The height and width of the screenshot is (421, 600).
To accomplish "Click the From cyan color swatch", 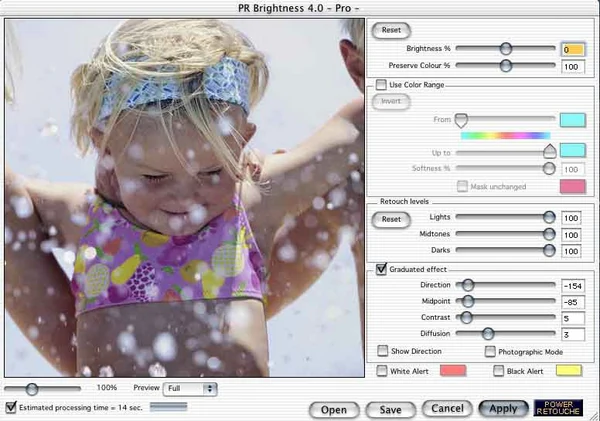I will tap(573, 120).
